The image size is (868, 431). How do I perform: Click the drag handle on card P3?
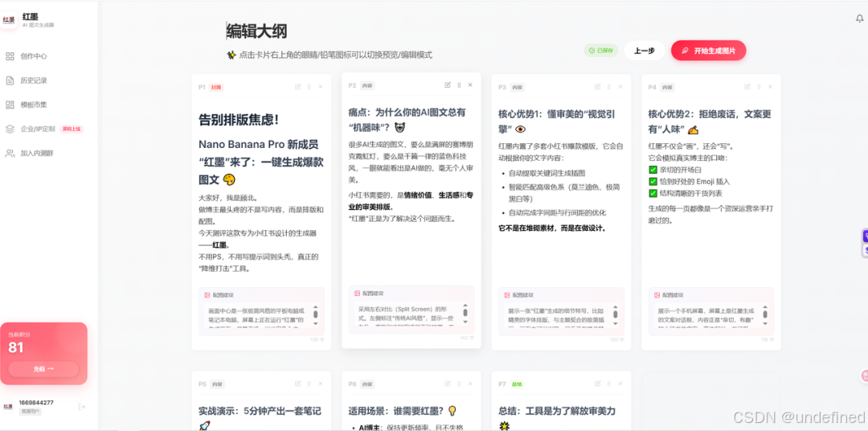(609, 86)
